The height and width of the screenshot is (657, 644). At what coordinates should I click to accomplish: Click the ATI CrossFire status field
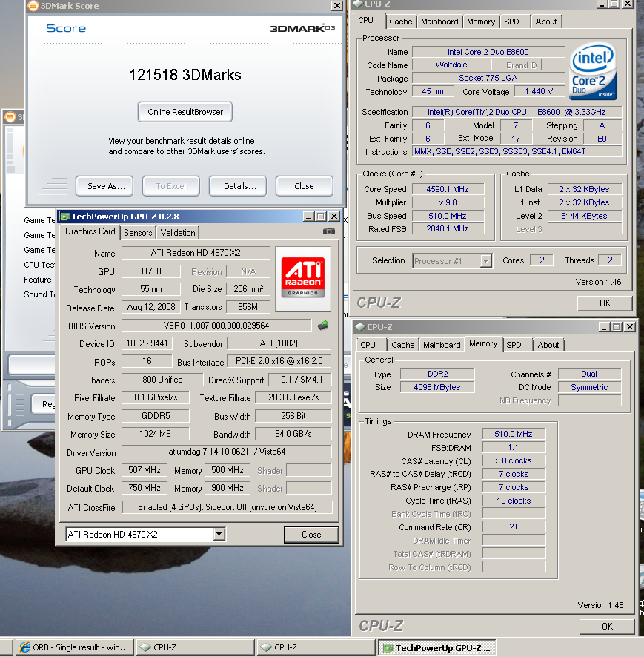click(227, 507)
